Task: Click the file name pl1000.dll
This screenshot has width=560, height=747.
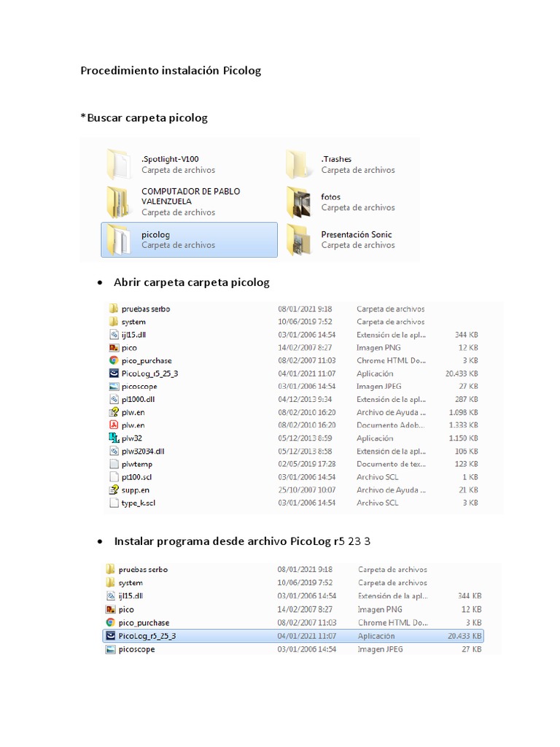Action: click(138, 399)
